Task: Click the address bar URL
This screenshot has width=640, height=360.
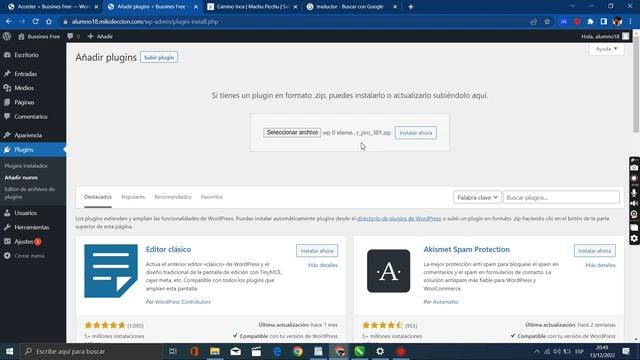Action: coord(145,22)
